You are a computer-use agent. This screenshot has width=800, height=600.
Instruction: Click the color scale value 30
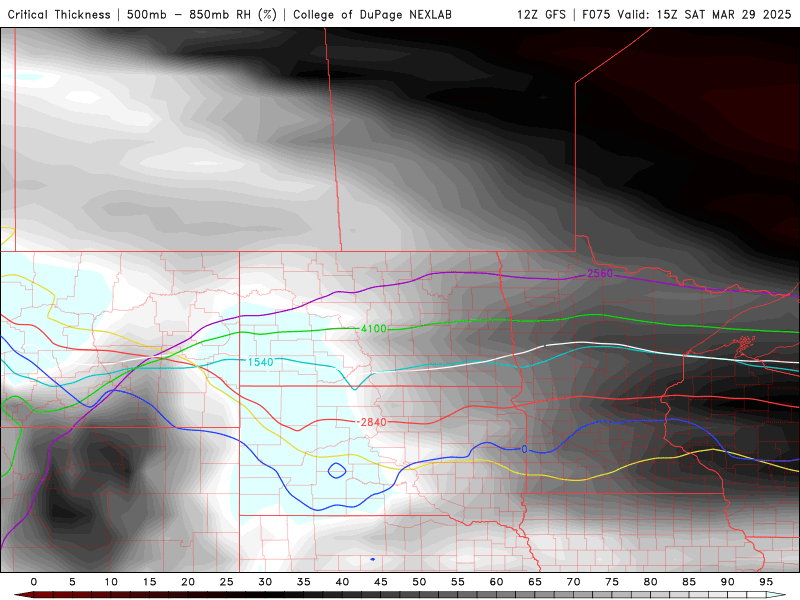pos(265,582)
